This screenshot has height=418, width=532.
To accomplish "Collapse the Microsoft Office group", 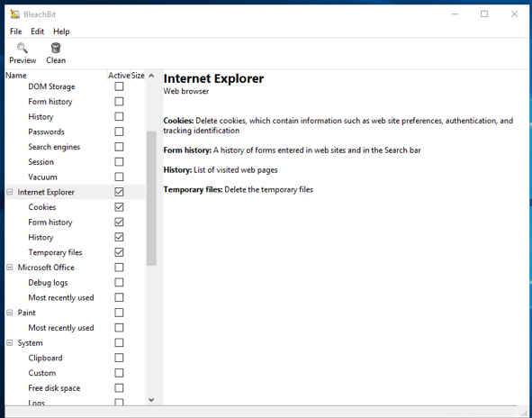I will pos(10,268).
